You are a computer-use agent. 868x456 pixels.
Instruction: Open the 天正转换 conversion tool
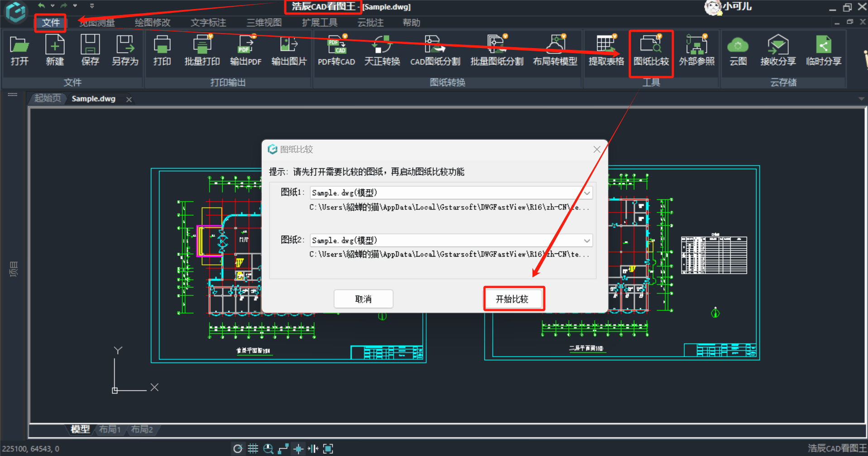click(x=382, y=50)
